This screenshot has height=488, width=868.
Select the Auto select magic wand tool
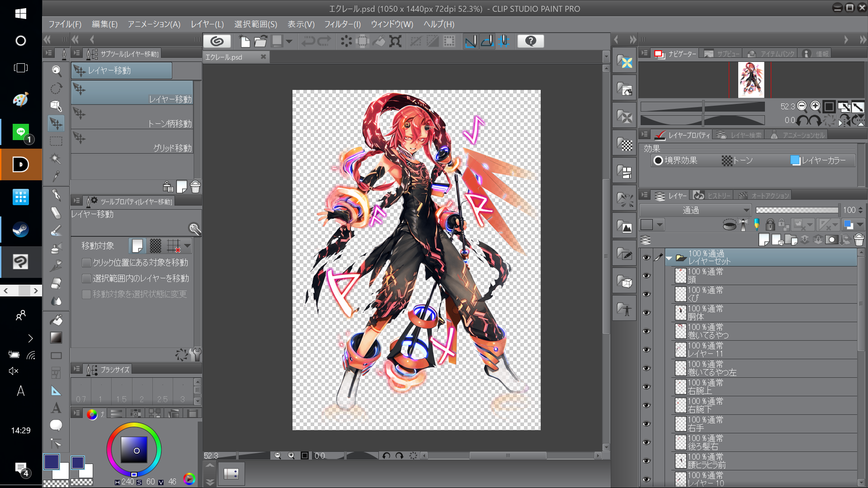tap(56, 159)
